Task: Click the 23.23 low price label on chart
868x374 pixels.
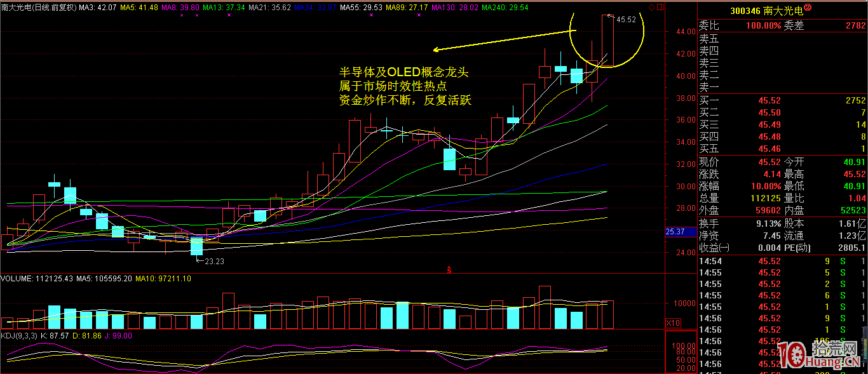Action: [215, 261]
